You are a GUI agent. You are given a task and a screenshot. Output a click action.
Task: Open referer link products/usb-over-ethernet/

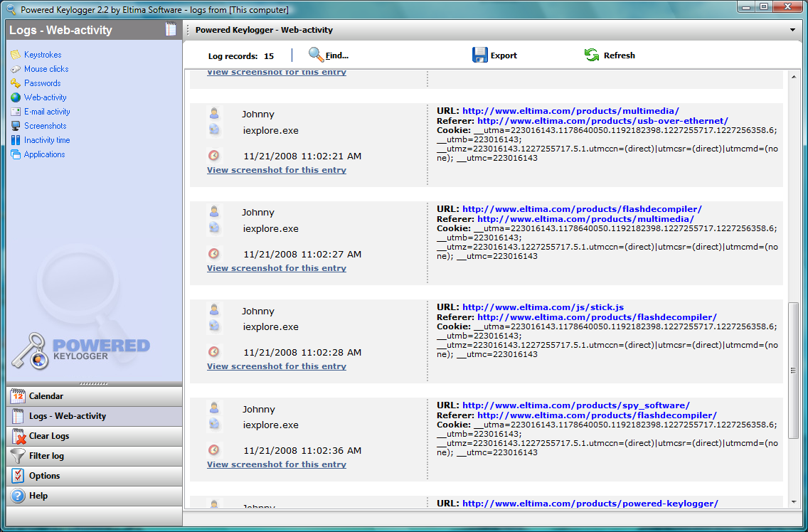[x=603, y=121]
